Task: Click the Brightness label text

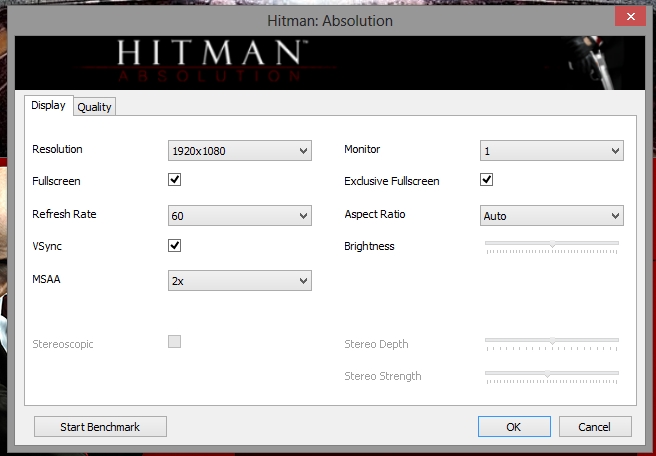Action: tap(369, 246)
